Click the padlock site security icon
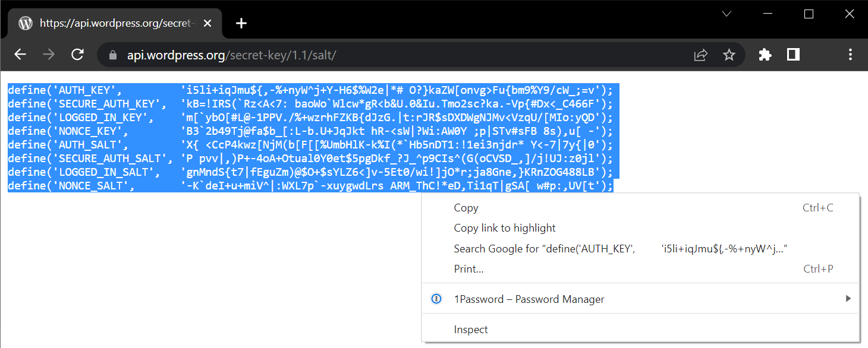This screenshot has width=868, height=348. tap(114, 55)
